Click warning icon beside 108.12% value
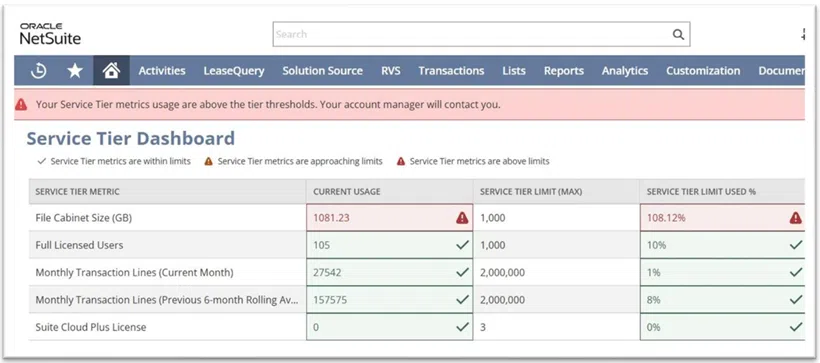The width and height of the screenshot is (820, 363). point(795,218)
